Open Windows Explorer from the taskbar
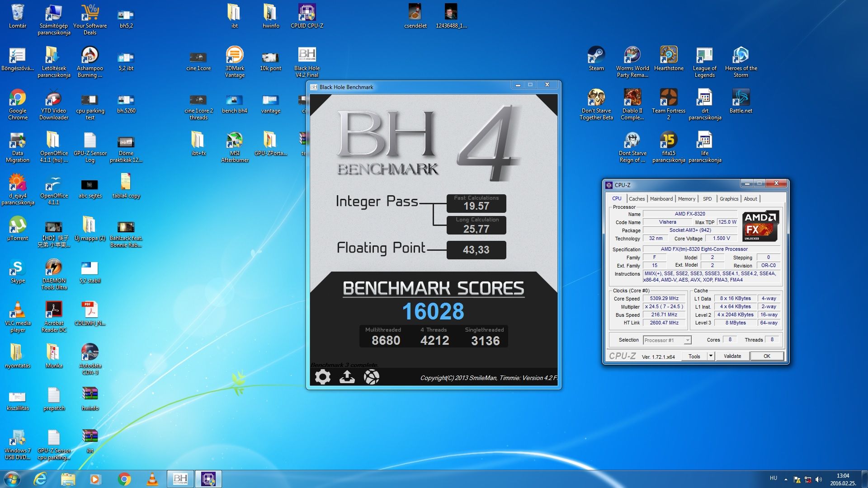Image resolution: width=868 pixels, height=488 pixels. (x=68, y=479)
